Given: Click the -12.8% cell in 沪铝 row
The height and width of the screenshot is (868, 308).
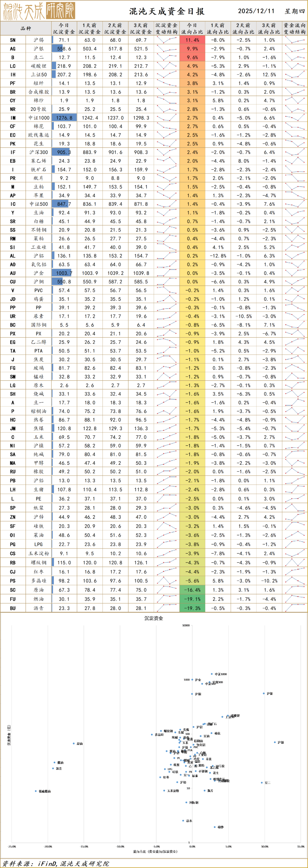Looking at the screenshot, I should tap(218, 256).
